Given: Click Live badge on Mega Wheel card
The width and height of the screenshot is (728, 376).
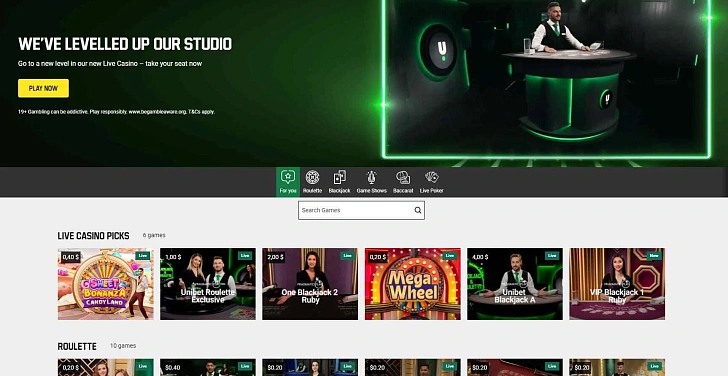Looking at the screenshot, I should click(x=449, y=256).
